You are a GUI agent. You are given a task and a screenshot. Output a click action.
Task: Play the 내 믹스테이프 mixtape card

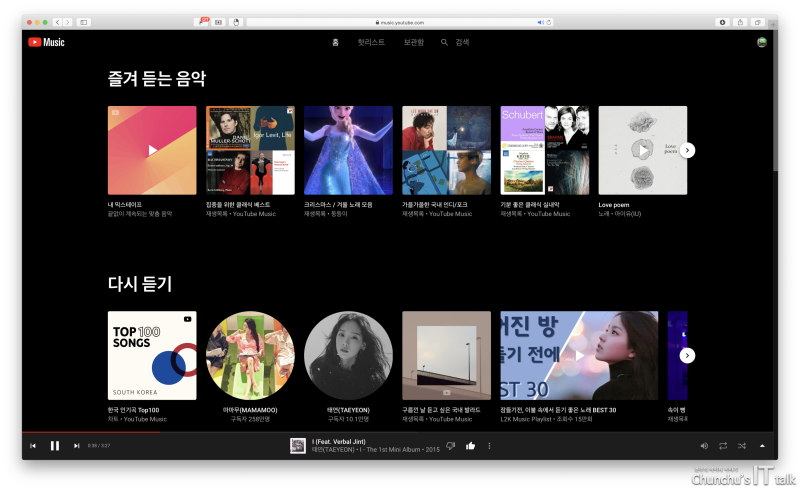point(152,150)
